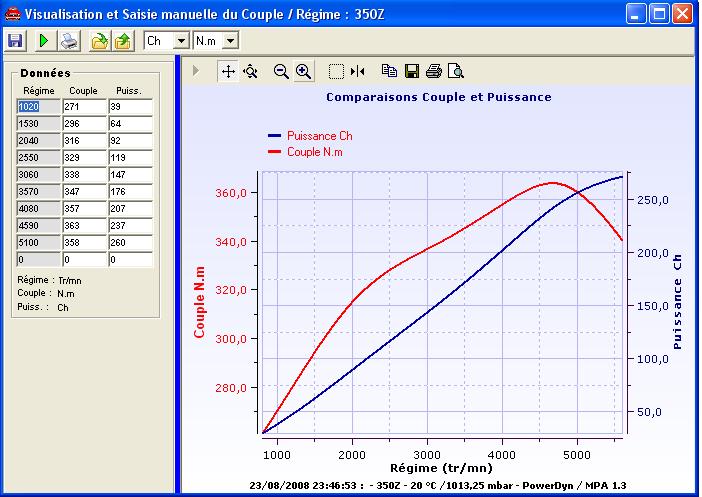
Task: Select the pan cross-arrows chart tool
Action: pos(228,71)
